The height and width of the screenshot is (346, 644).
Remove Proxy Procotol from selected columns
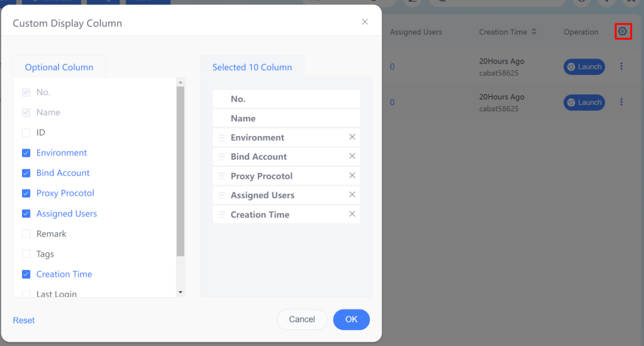pos(352,176)
